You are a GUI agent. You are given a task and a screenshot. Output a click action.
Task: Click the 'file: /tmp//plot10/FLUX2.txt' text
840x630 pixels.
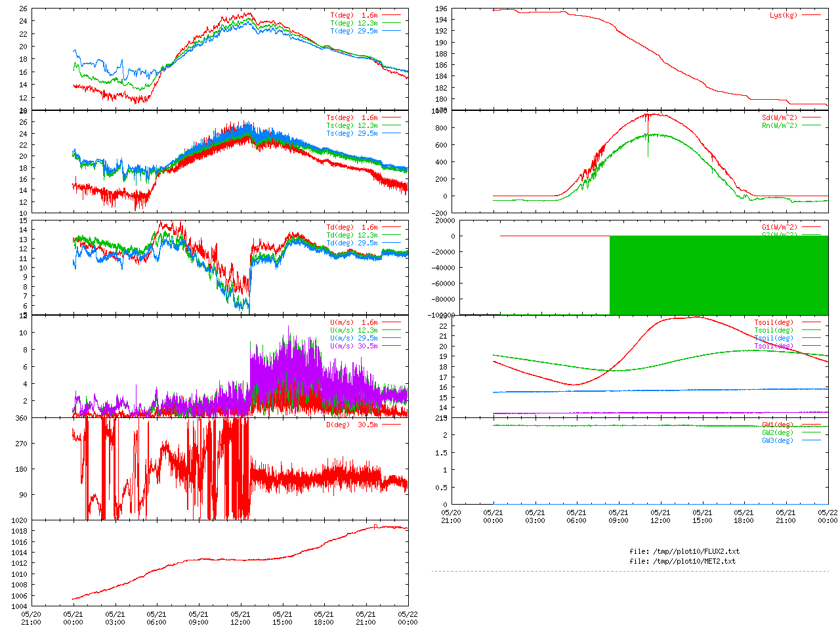684,551
